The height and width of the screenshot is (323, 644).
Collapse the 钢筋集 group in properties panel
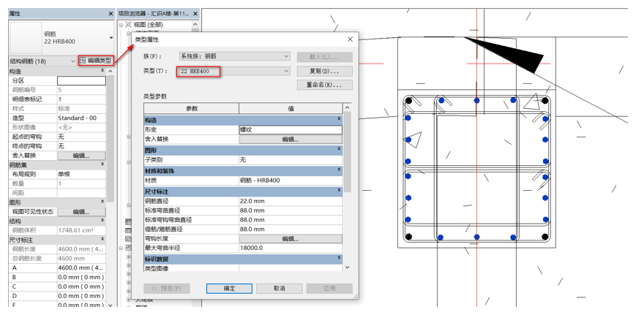[x=102, y=165]
